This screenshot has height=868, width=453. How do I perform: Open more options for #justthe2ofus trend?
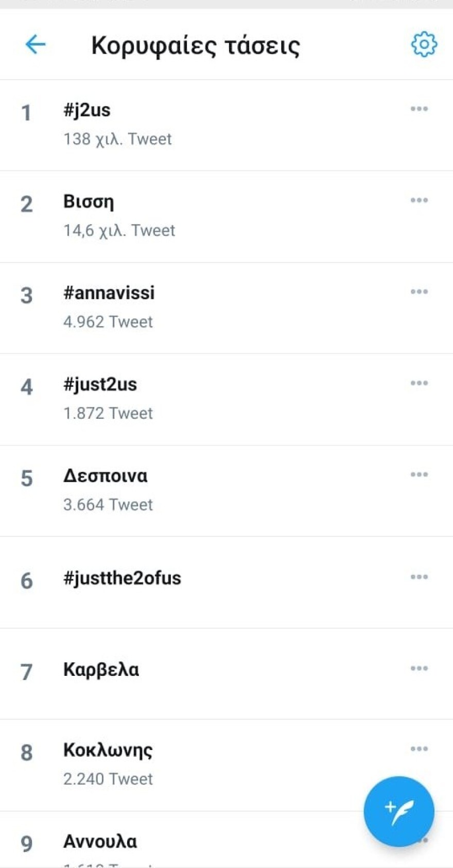pos(419,577)
